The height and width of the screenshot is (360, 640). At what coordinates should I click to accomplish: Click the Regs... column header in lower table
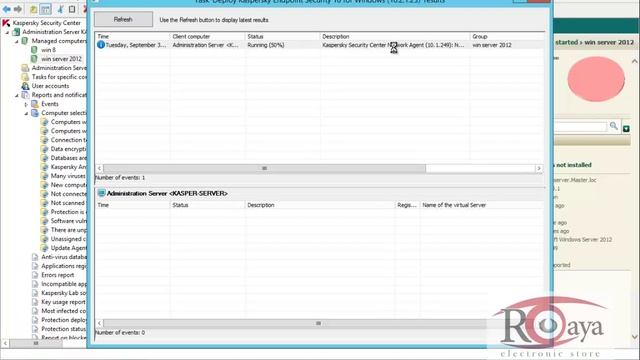click(x=407, y=205)
